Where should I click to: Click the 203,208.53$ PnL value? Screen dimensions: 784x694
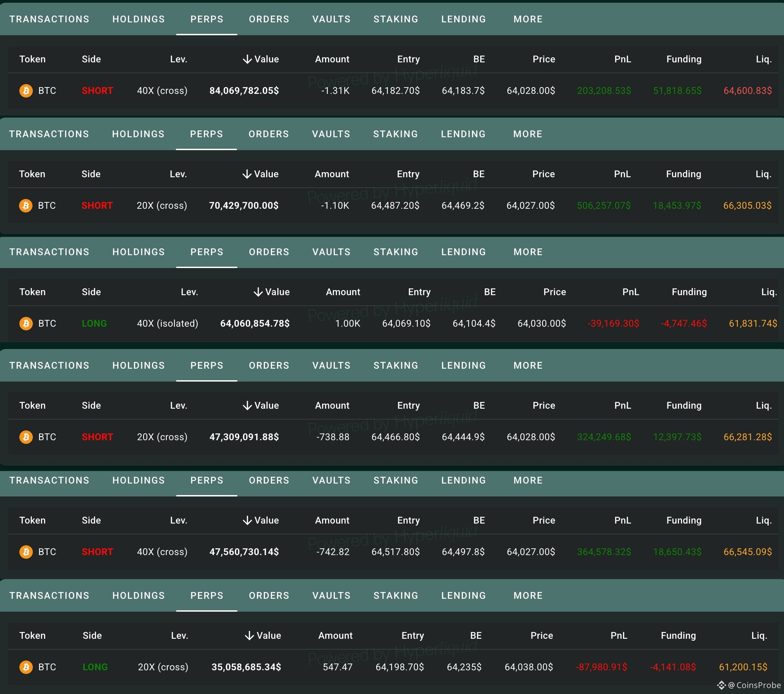(604, 91)
